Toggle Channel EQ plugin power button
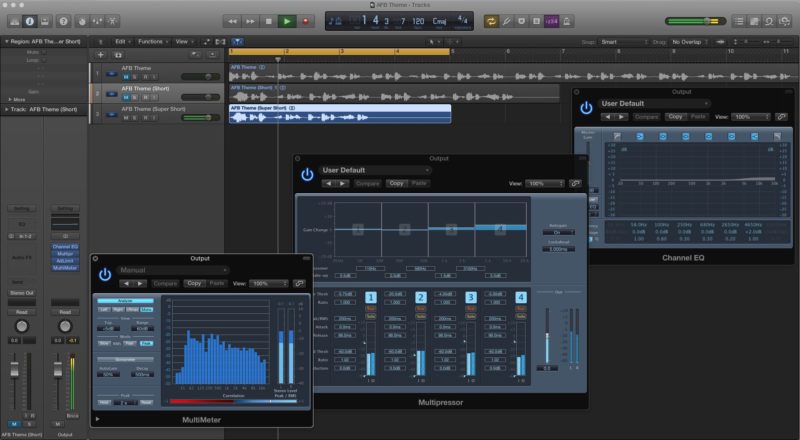800x440 pixels. (x=586, y=108)
